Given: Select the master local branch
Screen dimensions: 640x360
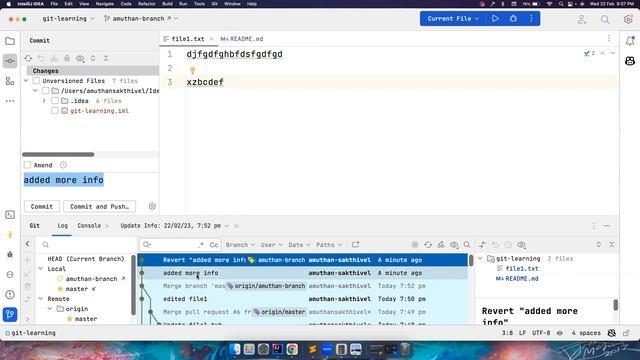Looking at the screenshot, I should pyautogui.click(x=77, y=289).
